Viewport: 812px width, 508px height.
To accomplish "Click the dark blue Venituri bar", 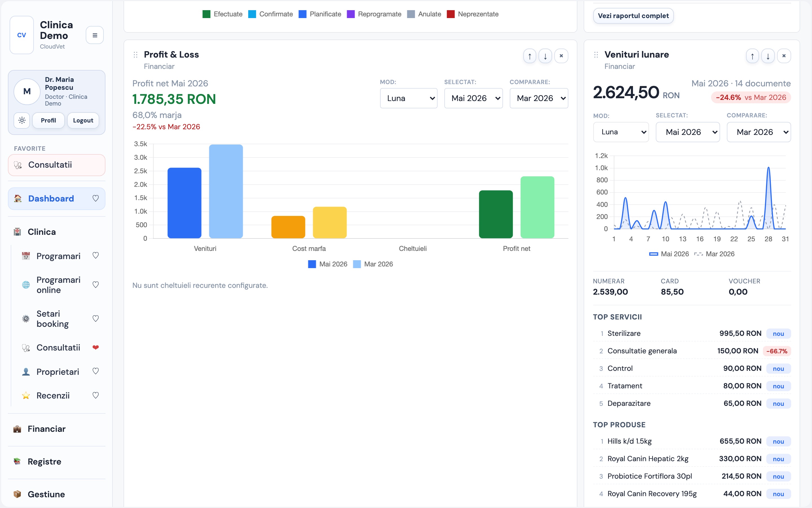I will point(184,203).
